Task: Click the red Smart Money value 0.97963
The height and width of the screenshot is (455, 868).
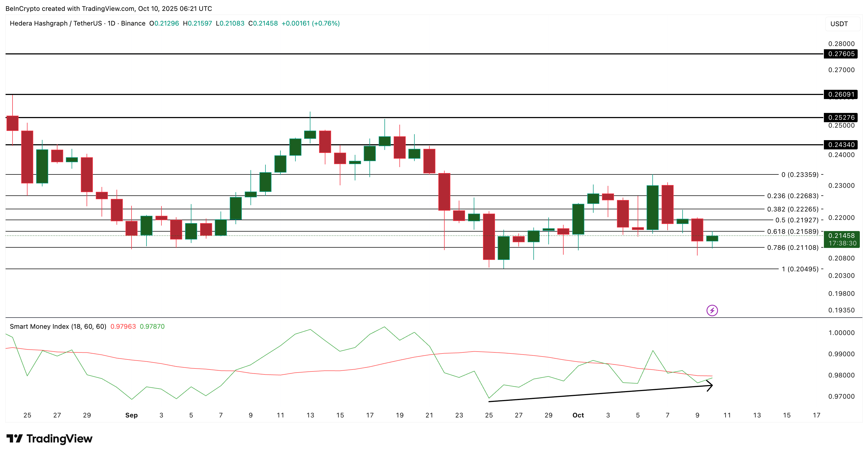Action: (x=123, y=326)
